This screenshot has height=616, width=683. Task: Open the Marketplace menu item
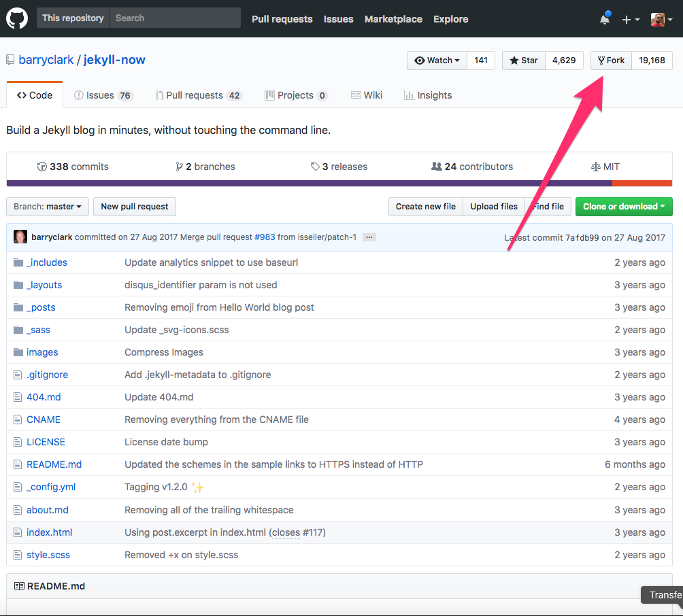pyautogui.click(x=393, y=18)
